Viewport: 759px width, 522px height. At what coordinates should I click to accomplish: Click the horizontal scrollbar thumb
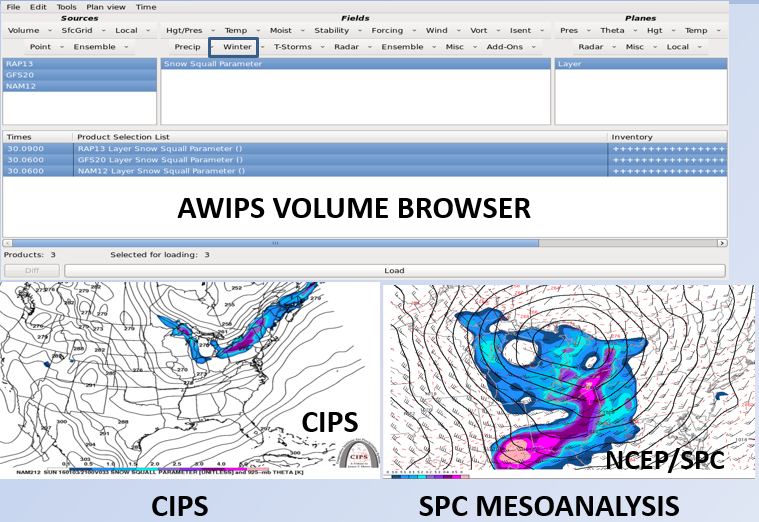(275, 243)
